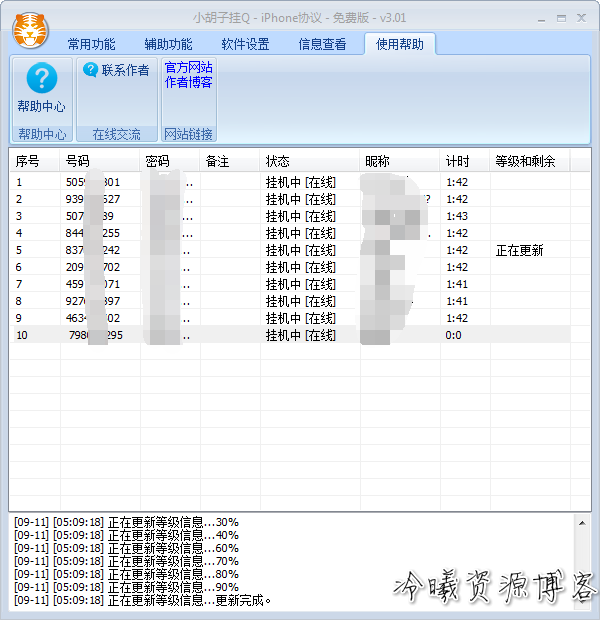Image resolution: width=600 pixels, height=620 pixels.
Task: Sort by the 状态 column header
Action: click(x=310, y=161)
